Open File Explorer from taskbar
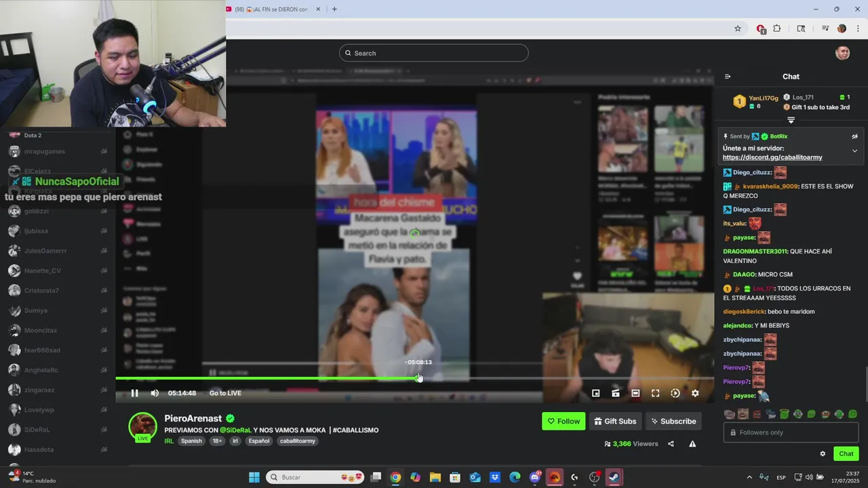 435,477
